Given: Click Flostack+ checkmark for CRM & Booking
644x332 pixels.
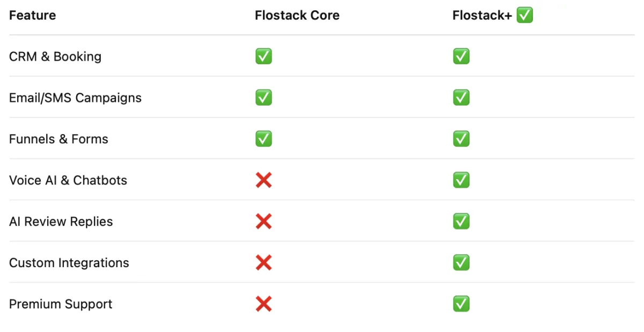Looking at the screenshot, I should click(x=461, y=56).
